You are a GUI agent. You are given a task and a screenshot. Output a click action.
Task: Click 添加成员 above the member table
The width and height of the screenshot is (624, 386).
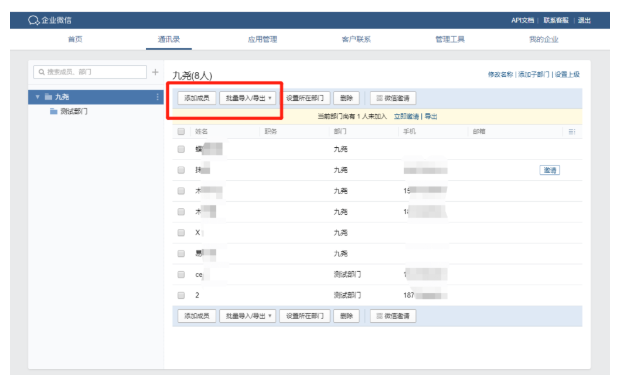pyautogui.click(x=197, y=98)
